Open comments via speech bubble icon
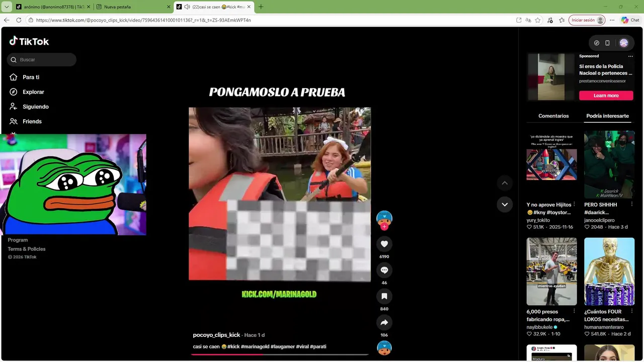 (384, 270)
